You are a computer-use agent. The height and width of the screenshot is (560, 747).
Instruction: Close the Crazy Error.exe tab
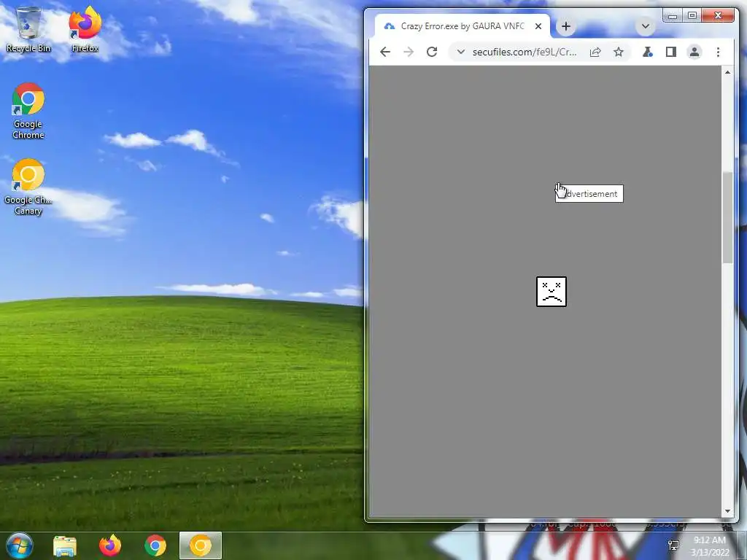tap(538, 26)
